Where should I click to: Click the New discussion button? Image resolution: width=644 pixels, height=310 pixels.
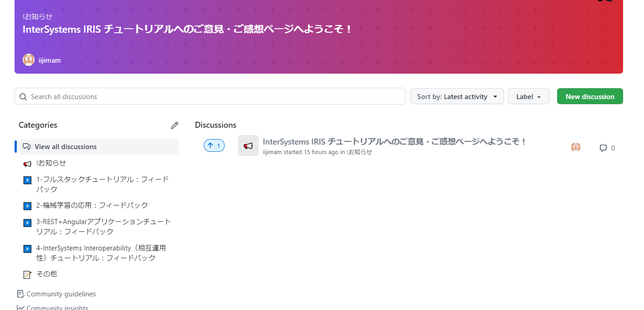click(x=589, y=96)
